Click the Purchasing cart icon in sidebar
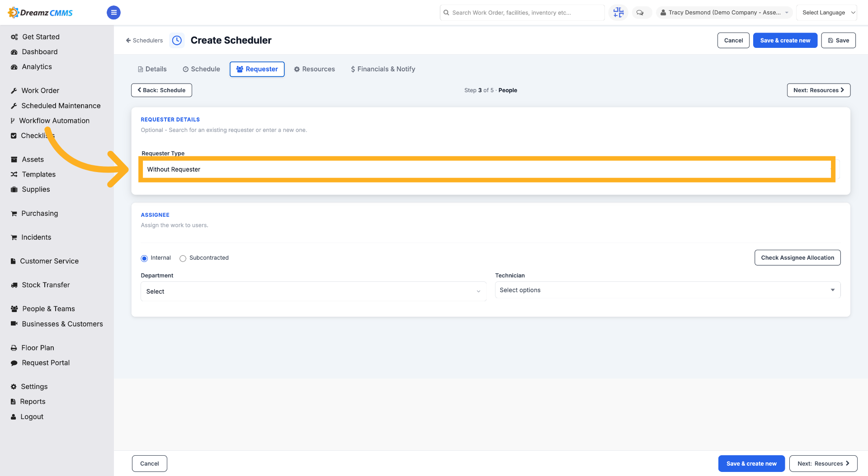Image resolution: width=868 pixels, height=476 pixels. pyautogui.click(x=14, y=214)
